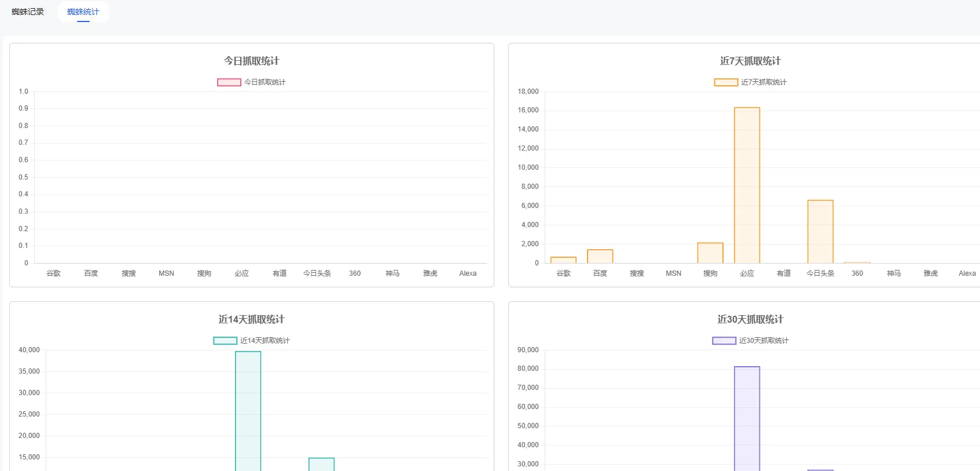Click 搜搜 axis label in the 7-day chart

[637, 273]
